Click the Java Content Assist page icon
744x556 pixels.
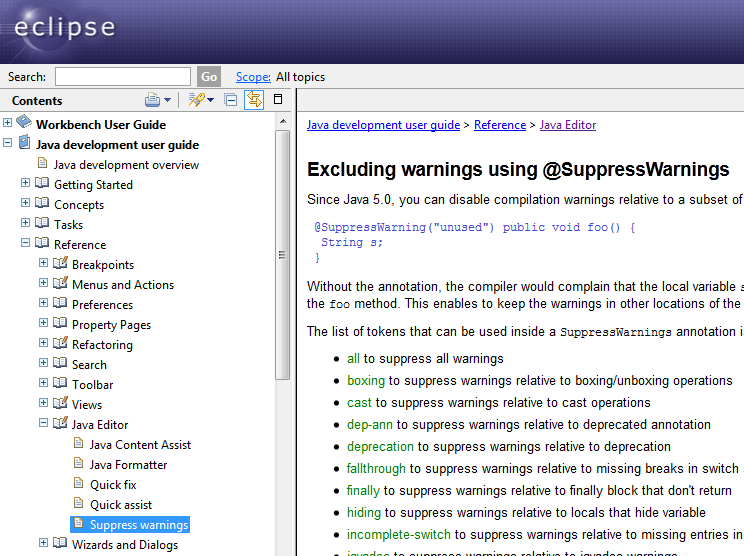pyautogui.click(x=78, y=443)
